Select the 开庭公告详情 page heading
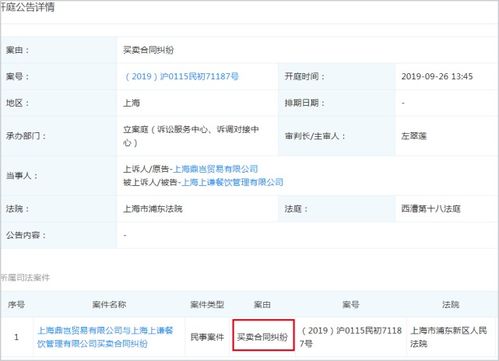499x361 pixels. 27,7
